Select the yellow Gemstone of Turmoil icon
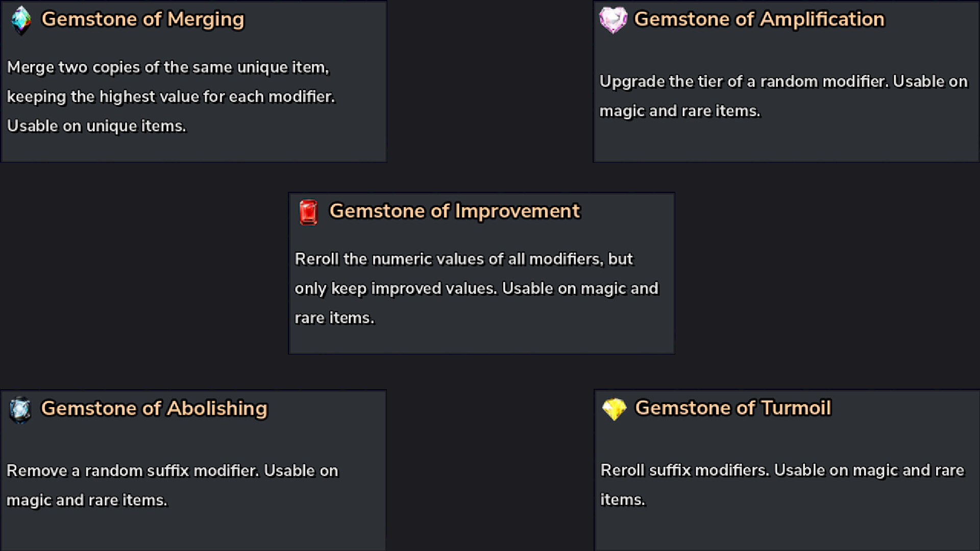980x551 pixels. [x=614, y=408]
